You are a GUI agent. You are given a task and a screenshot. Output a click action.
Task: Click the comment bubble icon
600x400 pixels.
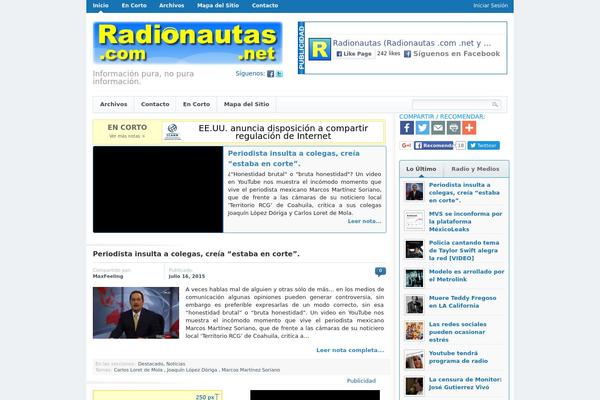380,271
